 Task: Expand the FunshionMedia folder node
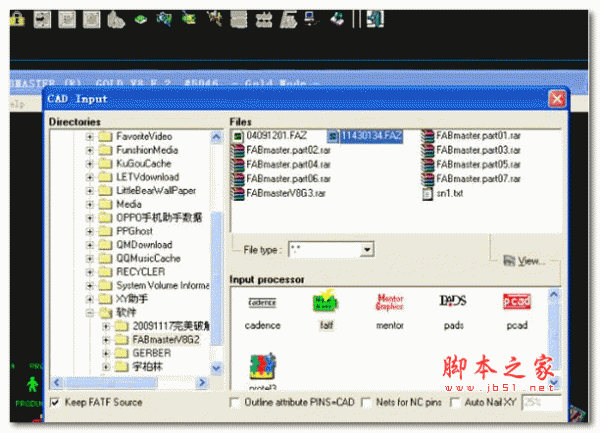pos(90,150)
